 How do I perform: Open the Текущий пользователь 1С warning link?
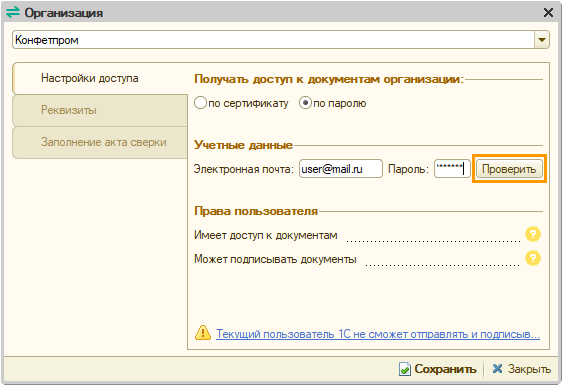[378, 334]
